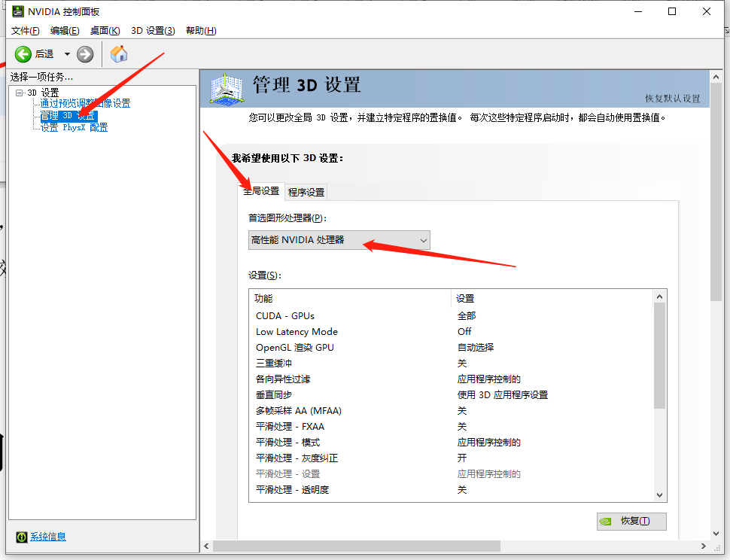Open the 编辑(E) menu
Viewport: 730px width, 560px height.
pos(65,31)
